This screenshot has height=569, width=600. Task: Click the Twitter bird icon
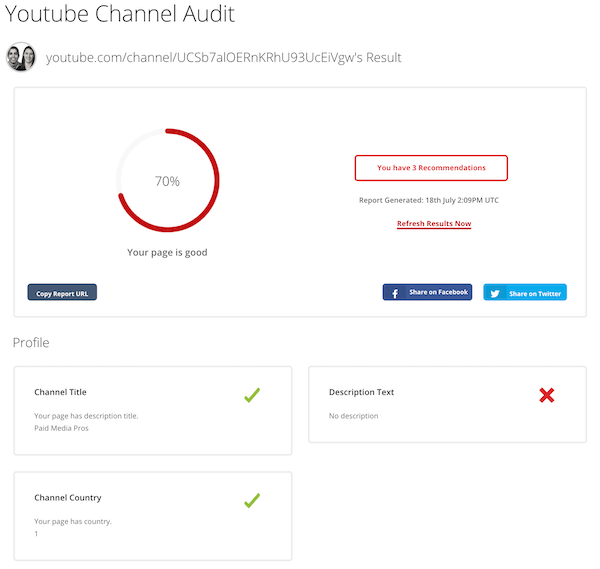point(496,293)
